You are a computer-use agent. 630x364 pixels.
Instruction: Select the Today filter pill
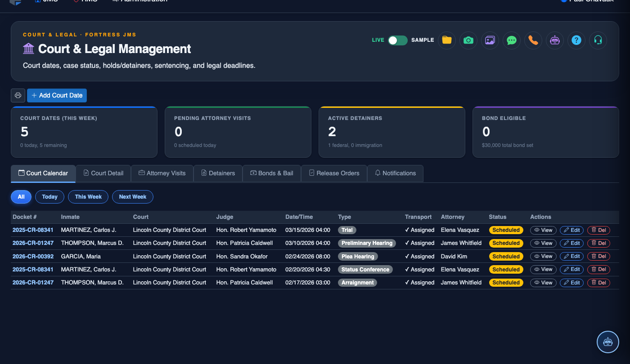pos(49,197)
